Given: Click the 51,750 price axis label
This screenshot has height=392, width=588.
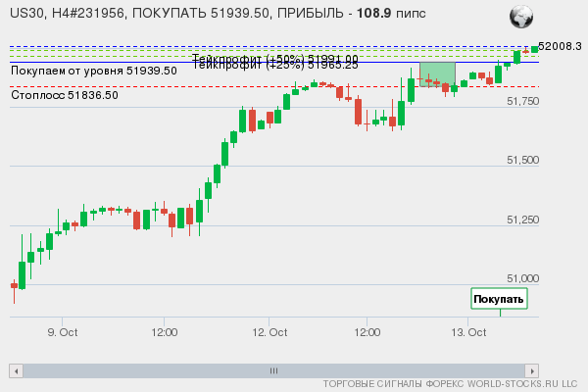Looking at the screenshot, I should pyautogui.click(x=522, y=101).
